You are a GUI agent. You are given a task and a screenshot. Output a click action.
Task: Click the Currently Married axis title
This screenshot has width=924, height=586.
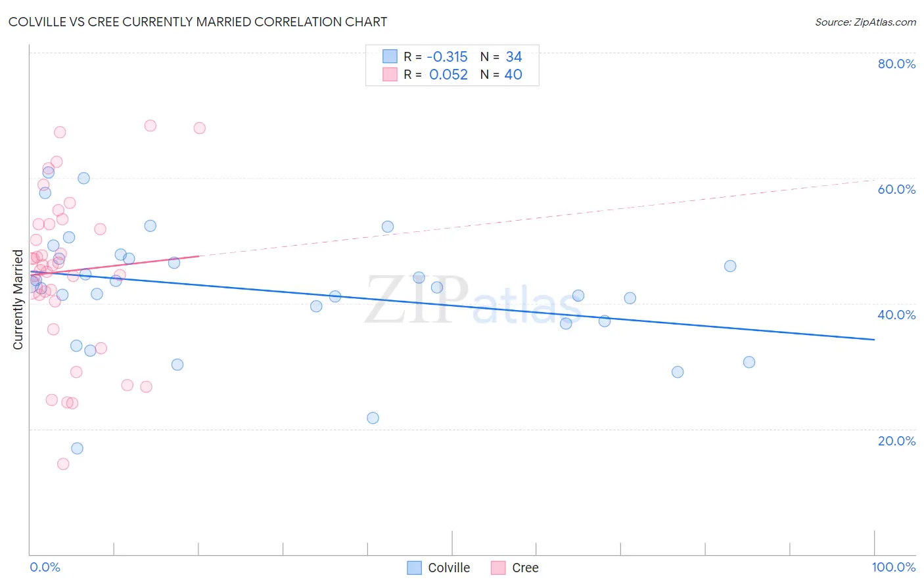pos(18,300)
